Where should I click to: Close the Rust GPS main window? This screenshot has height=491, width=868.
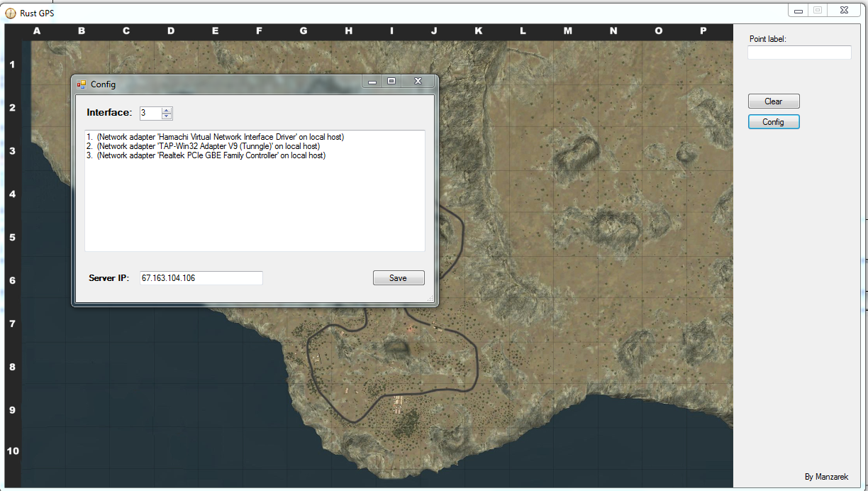[843, 10]
